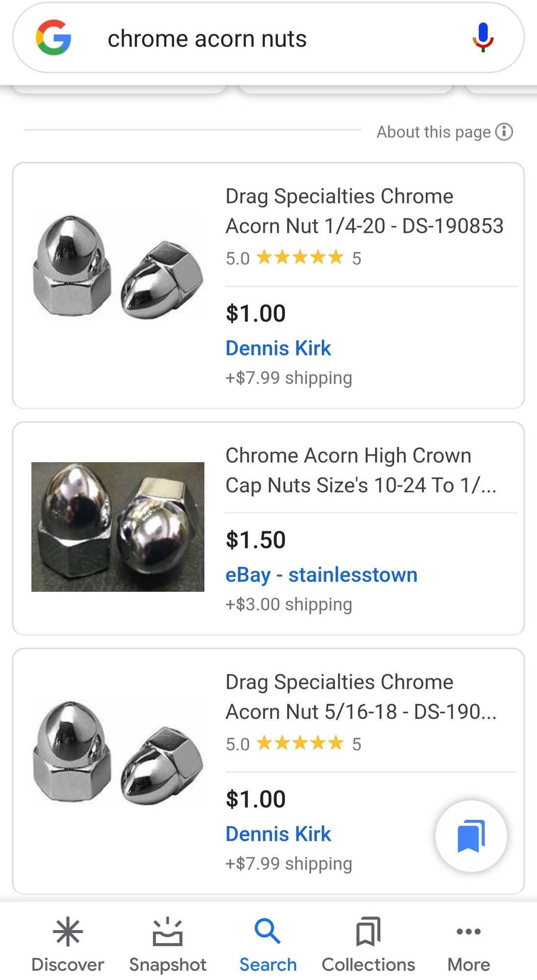Open Dennis Kirk link for 5/16-18 nut
This screenshot has height=980, width=537.
click(x=278, y=834)
